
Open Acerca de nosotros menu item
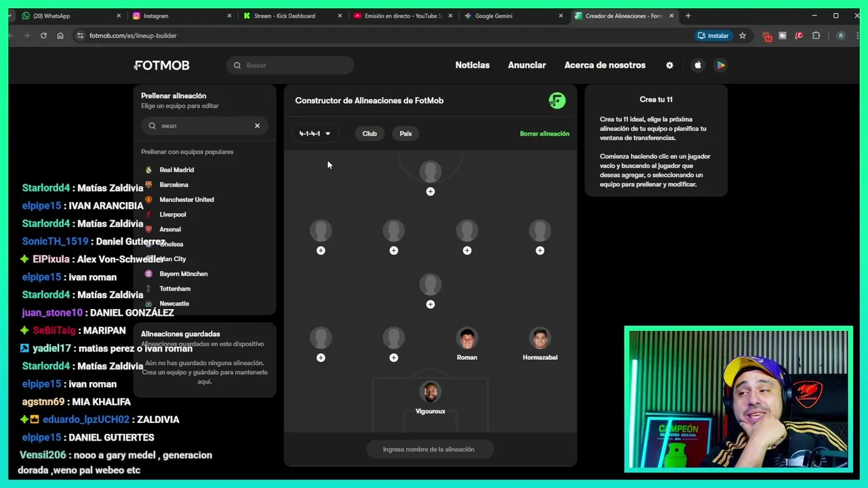click(x=605, y=65)
